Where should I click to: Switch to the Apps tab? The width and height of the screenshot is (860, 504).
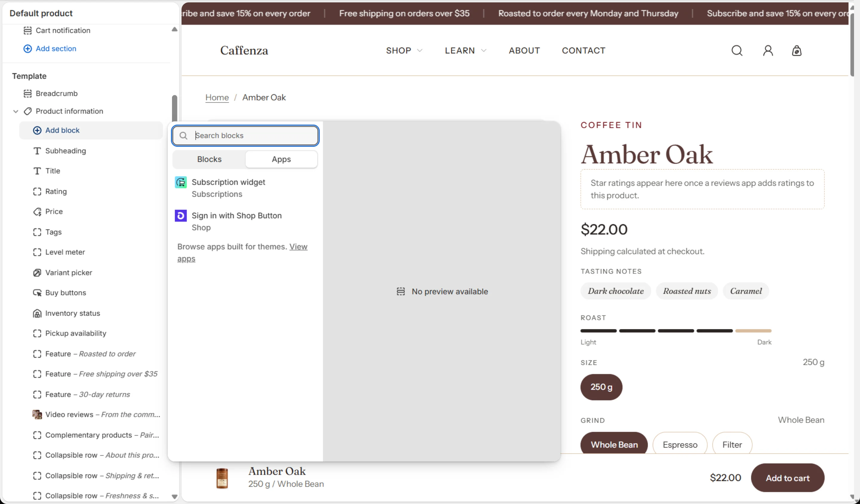[281, 159]
